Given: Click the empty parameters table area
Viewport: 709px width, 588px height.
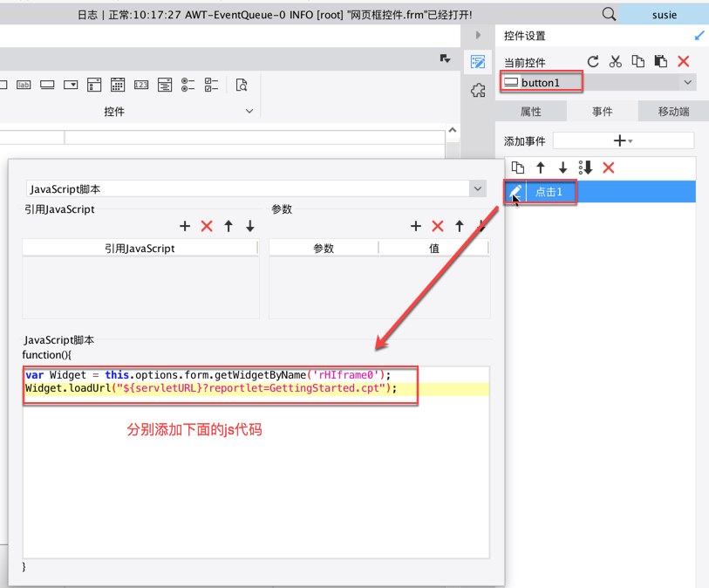Looking at the screenshot, I should (379, 288).
